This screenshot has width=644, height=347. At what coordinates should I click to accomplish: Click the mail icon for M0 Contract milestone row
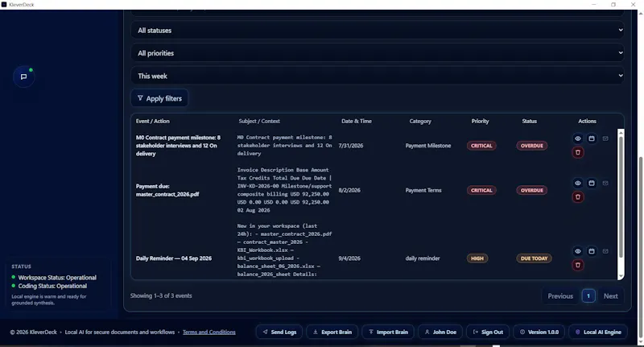[x=605, y=138]
